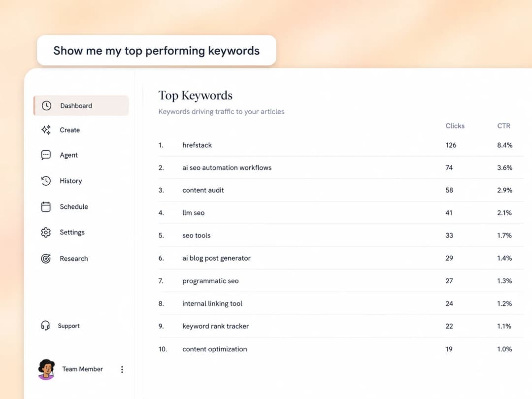Click the 'Keywords driving traffic to your articles' subtitle
The image size is (532, 399).
tap(221, 112)
